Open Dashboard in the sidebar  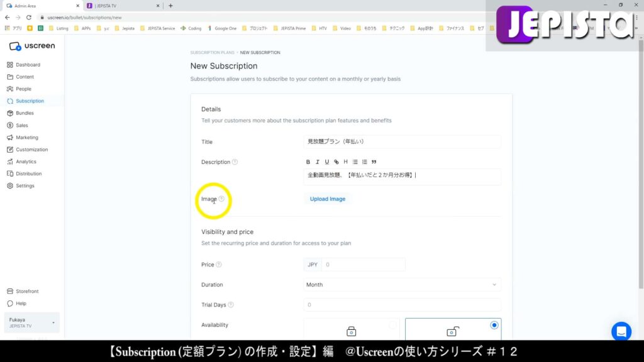(24, 65)
